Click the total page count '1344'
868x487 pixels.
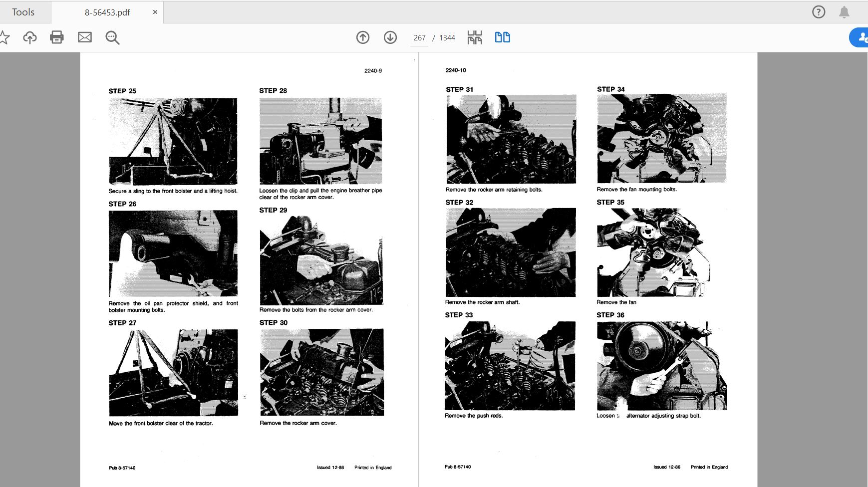[x=447, y=38]
